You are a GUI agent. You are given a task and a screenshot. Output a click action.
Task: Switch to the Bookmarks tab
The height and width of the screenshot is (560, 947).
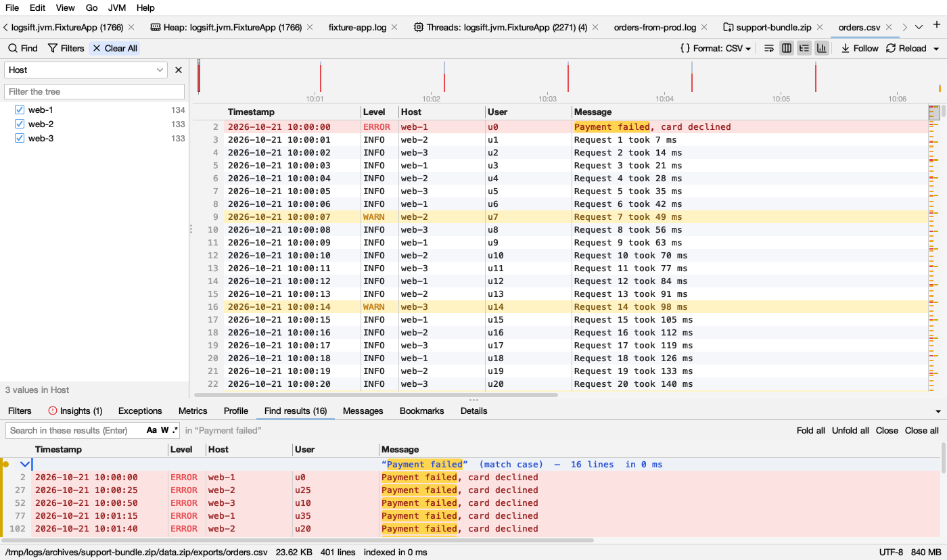(x=422, y=411)
